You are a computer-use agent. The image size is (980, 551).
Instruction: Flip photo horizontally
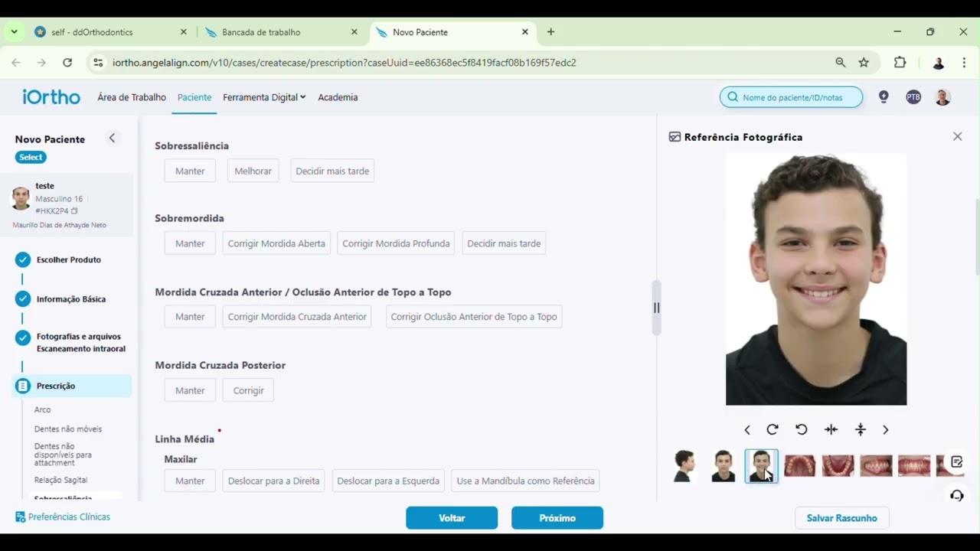831,429
